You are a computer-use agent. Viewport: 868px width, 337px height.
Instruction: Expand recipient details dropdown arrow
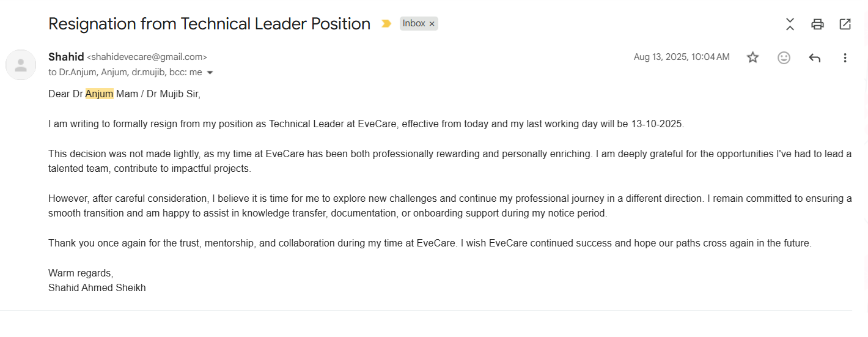pos(210,72)
